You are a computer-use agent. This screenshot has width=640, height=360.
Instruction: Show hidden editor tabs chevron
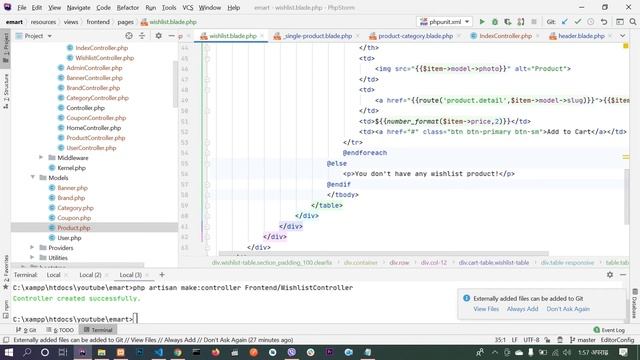[623, 36]
